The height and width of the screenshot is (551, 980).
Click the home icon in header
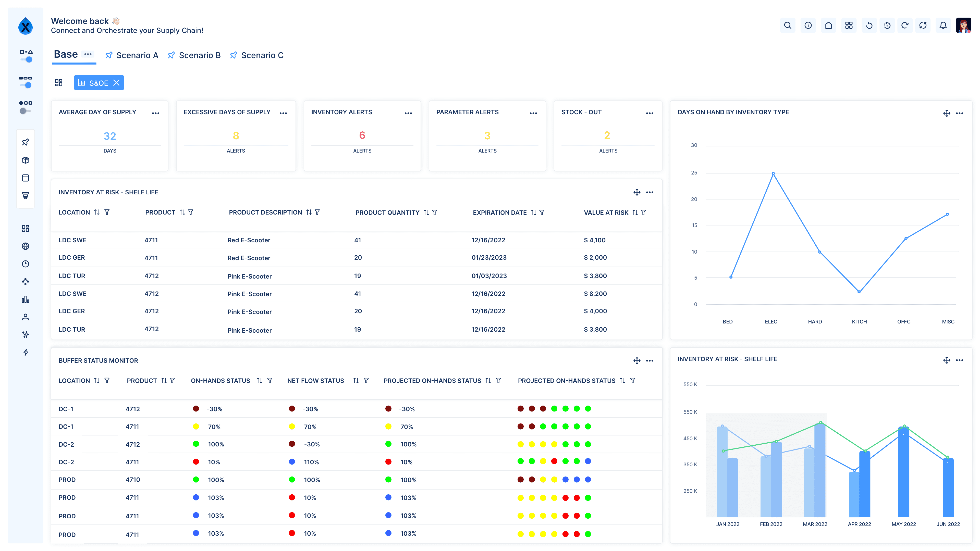[x=828, y=26]
